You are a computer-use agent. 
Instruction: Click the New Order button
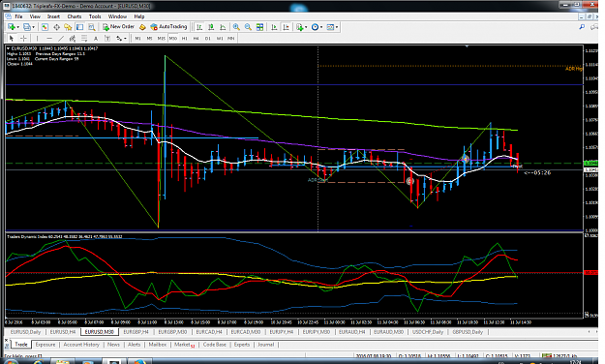(x=118, y=27)
